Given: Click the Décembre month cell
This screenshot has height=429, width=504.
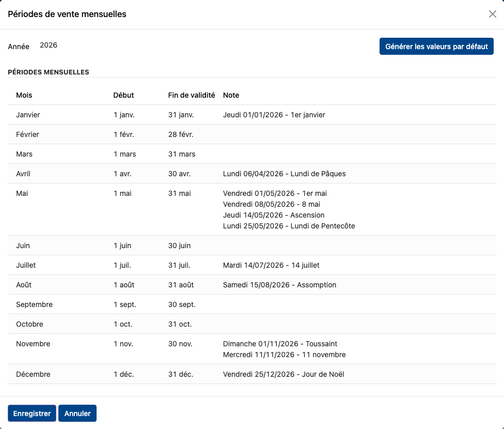Looking at the screenshot, I should coord(33,374).
